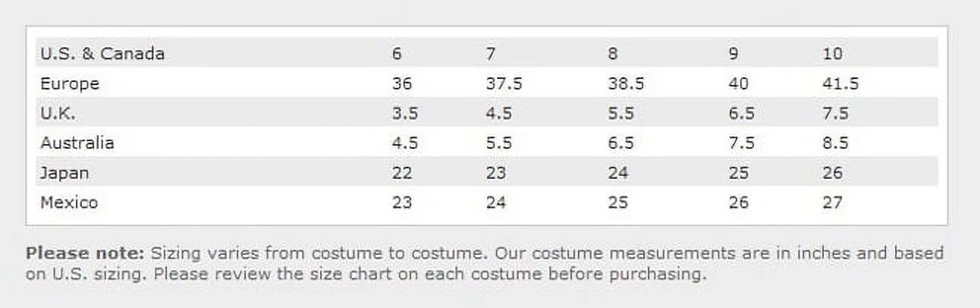Click the bold "Please note:" text
This screenshot has height=308, width=980.
point(86,253)
